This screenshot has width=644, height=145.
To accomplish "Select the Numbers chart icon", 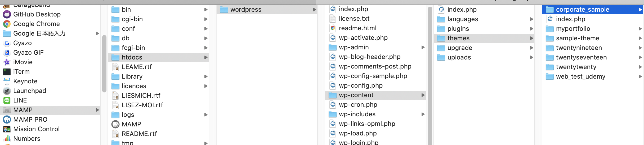I will (x=7, y=139).
